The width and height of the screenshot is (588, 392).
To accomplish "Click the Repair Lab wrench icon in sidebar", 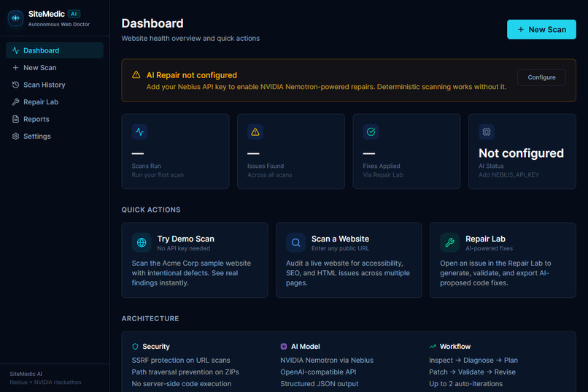I will point(15,102).
